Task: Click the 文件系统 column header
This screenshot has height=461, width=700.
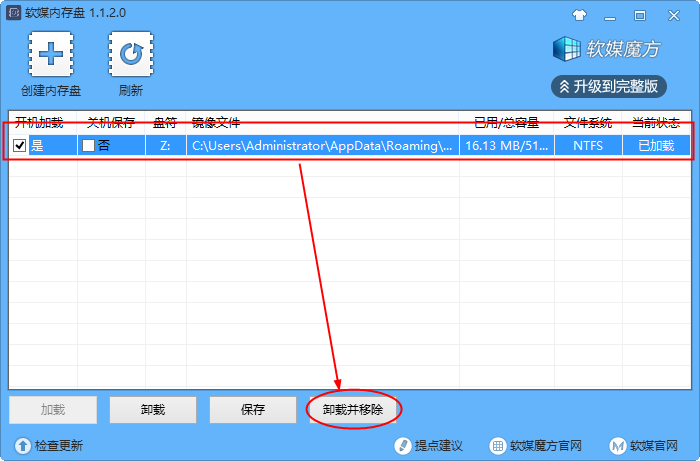Action: click(588, 123)
